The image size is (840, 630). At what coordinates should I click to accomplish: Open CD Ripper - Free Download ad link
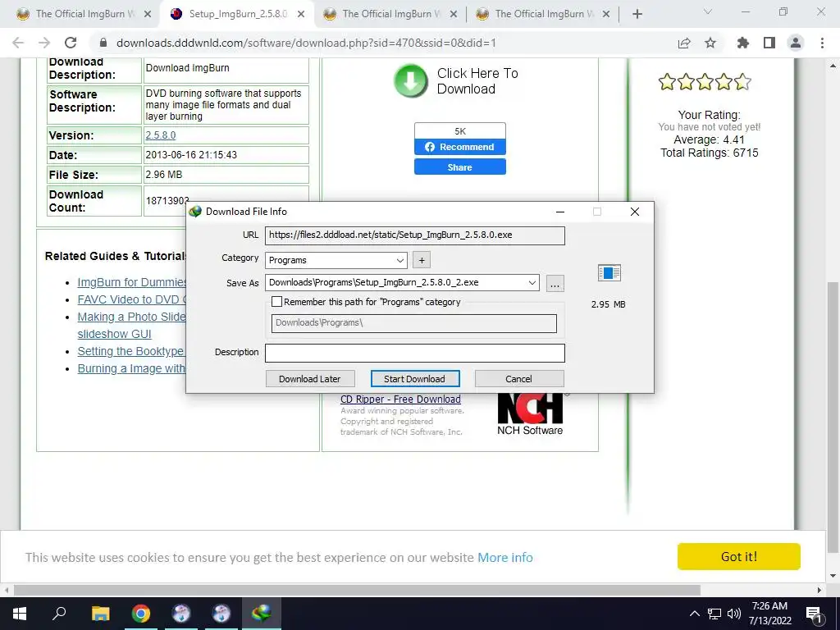click(400, 399)
